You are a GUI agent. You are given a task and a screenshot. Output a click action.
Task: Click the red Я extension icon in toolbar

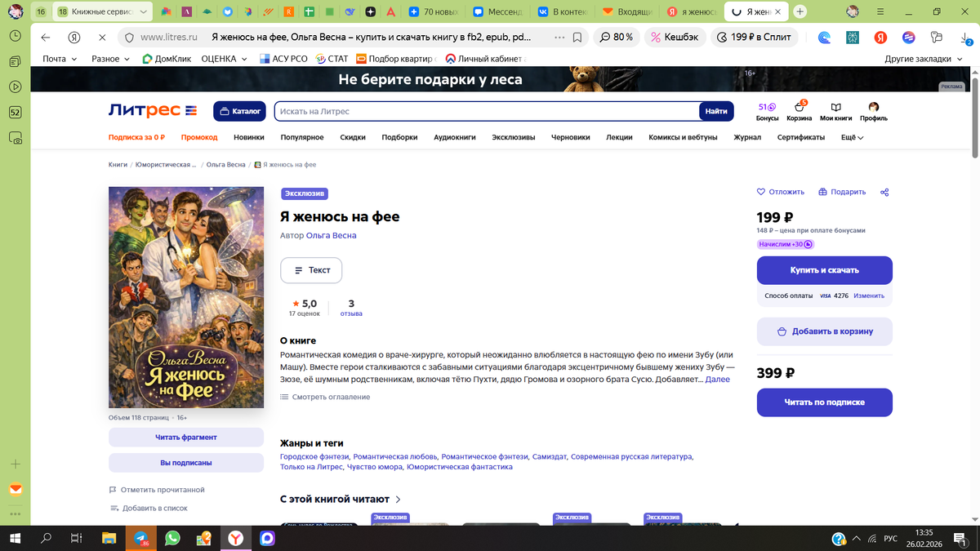tap(881, 38)
